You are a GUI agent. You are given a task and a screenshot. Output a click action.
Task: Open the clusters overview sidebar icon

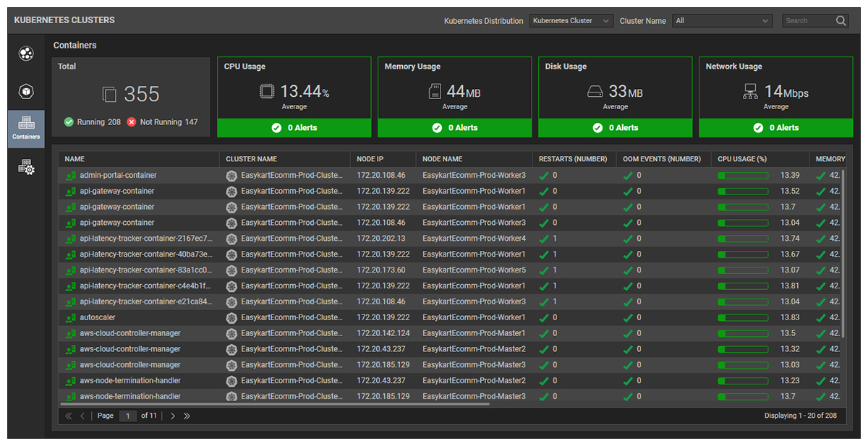click(x=26, y=53)
